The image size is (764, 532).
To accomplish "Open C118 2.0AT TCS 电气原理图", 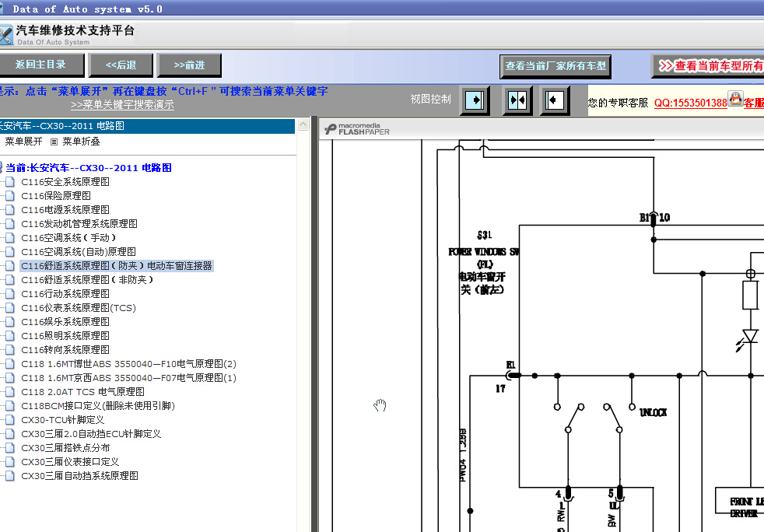I will point(82,392).
